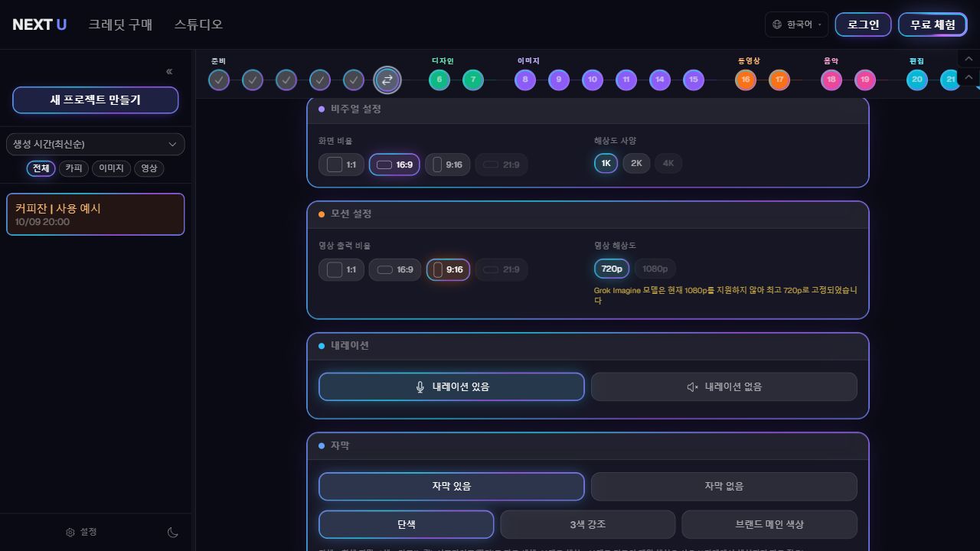Start the 무료 체험 free trial
Viewport: 980px width, 551px height.
pos(933,24)
